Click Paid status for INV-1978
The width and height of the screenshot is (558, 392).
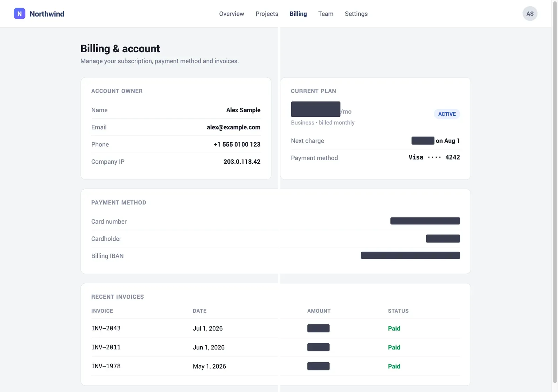394,367
